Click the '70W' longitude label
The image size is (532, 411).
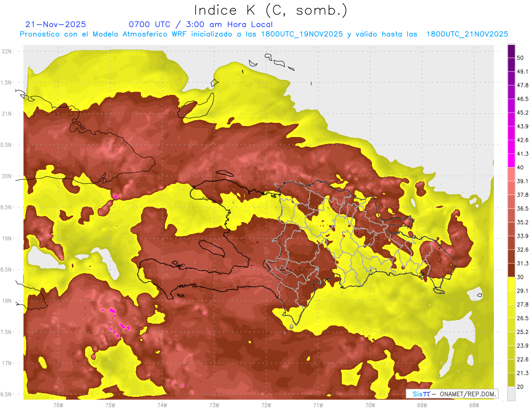370,405
